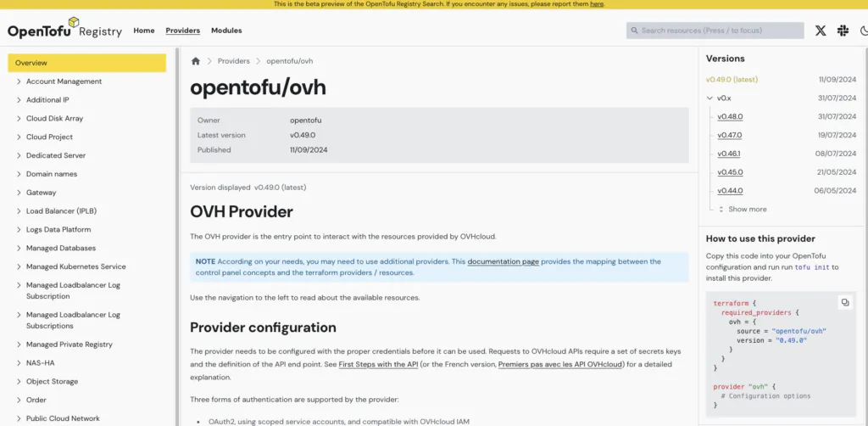Go to home breadcrumb house icon
The image size is (868, 426).
tap(196, 61)
